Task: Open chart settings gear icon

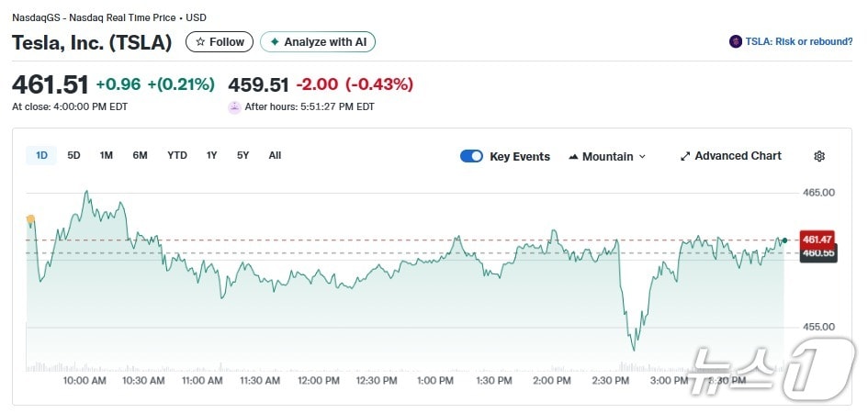Action: 819,156
